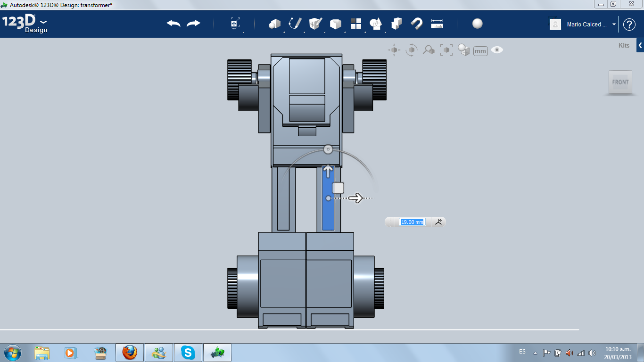
Task: Click the Pan view icon
Action: (394, 50)
